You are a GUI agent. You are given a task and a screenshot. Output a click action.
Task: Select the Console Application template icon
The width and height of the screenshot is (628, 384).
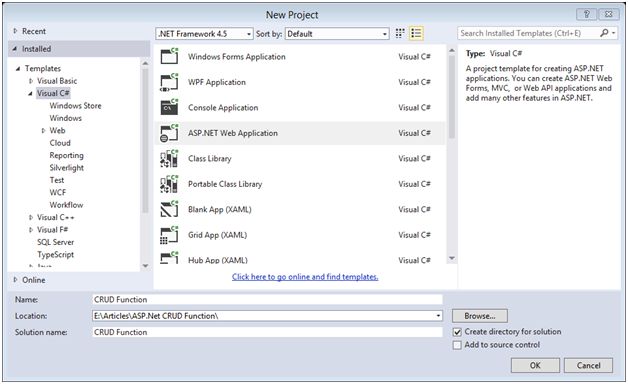pos(169,107)
